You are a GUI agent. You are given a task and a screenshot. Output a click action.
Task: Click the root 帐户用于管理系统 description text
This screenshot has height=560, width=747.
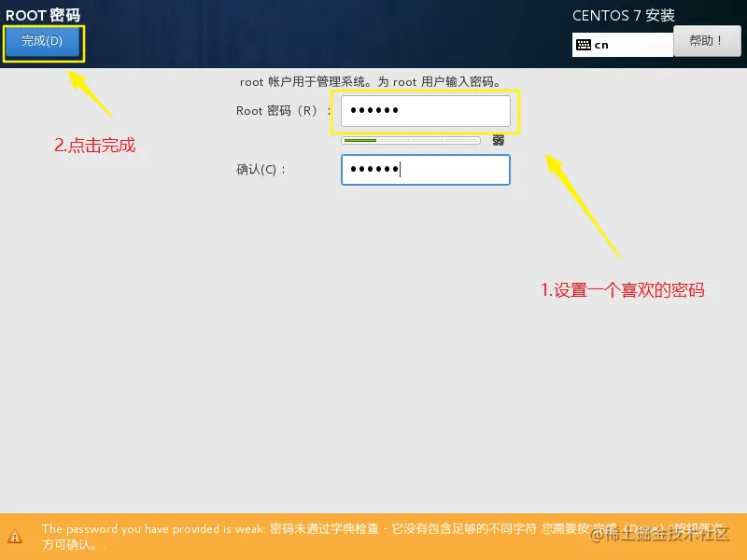pyautogui.click(x=370, y=82)
